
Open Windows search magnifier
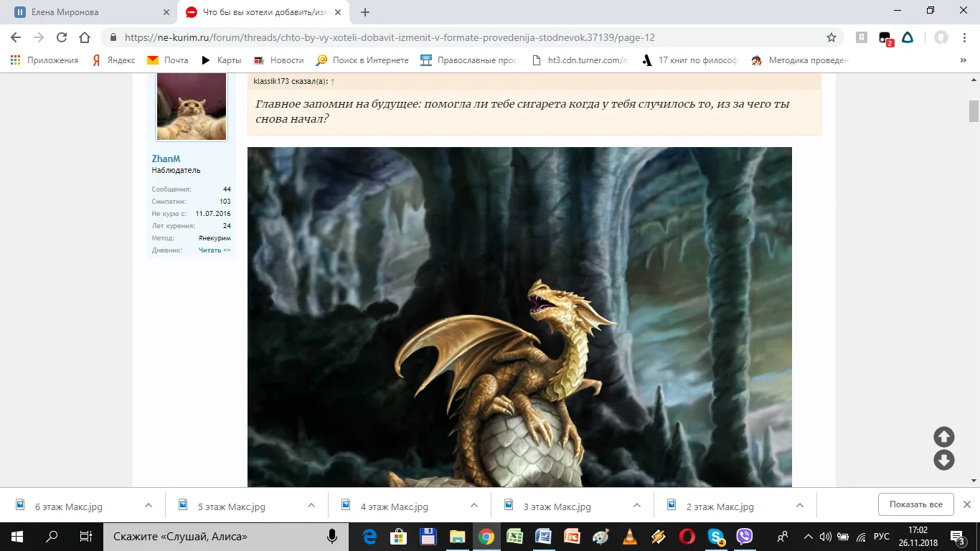(52, 536)
